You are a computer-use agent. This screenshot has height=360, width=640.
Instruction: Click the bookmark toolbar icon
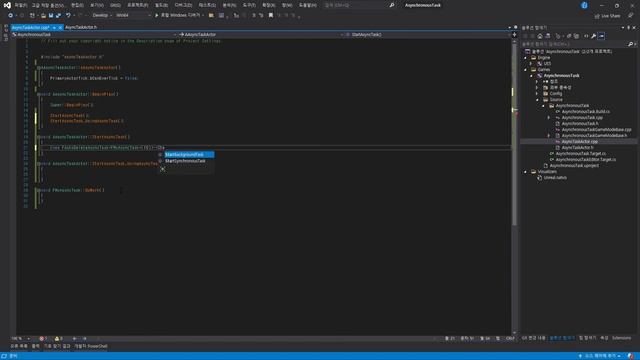(x=271, y=15)
